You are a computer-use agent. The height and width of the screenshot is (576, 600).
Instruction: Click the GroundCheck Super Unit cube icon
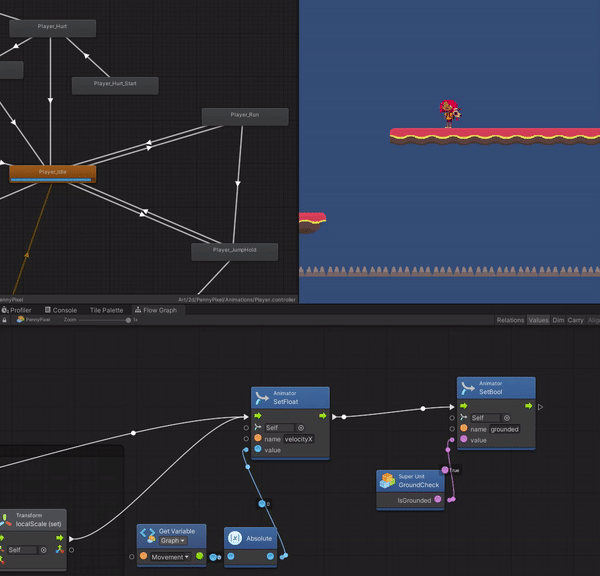tap(388, 481)
